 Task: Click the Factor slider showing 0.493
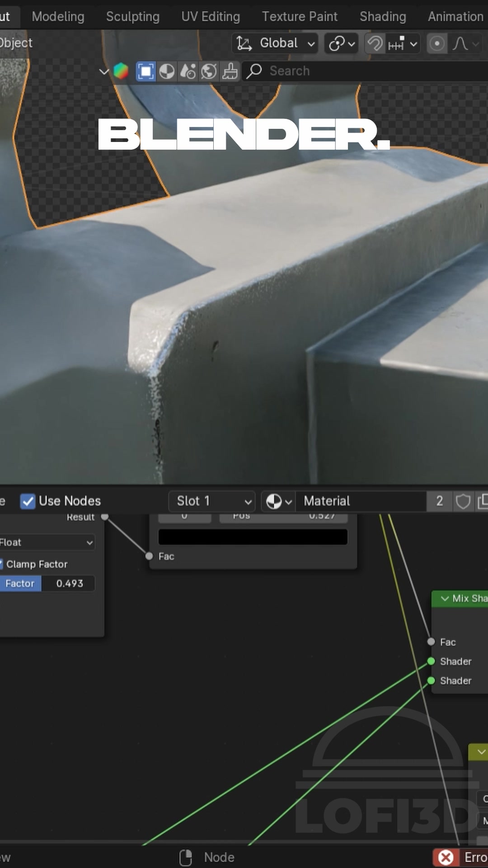(x=47, y=584)
